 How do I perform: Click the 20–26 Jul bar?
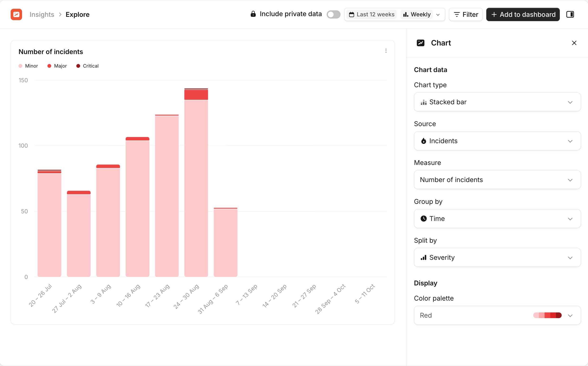(49, 224)
